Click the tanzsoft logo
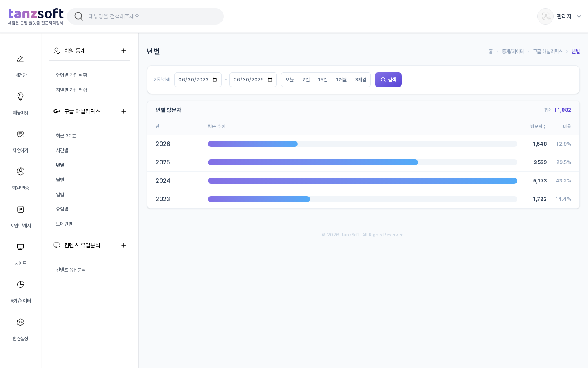The height and width of the screenshot is (368, 588). coord(36,16)
